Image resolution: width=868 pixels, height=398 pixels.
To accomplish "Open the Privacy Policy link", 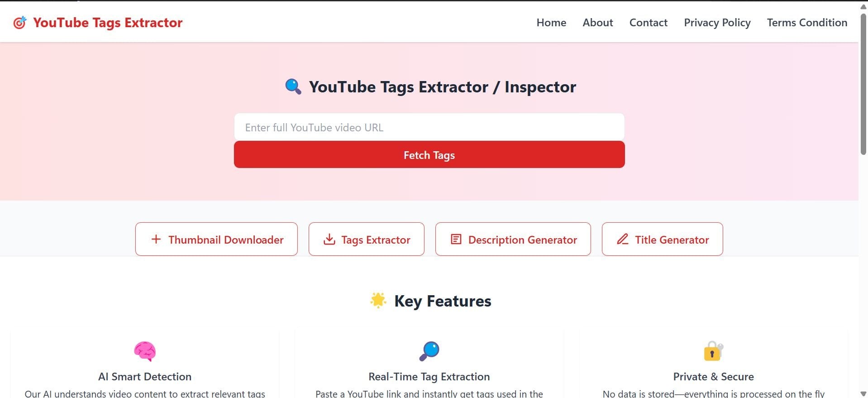I will pos(717,22).
